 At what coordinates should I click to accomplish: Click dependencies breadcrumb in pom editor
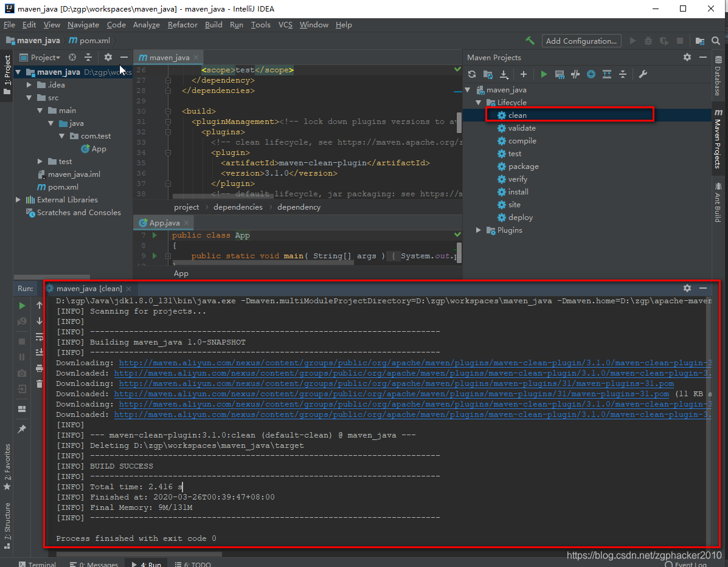click(x=238, y=207)
